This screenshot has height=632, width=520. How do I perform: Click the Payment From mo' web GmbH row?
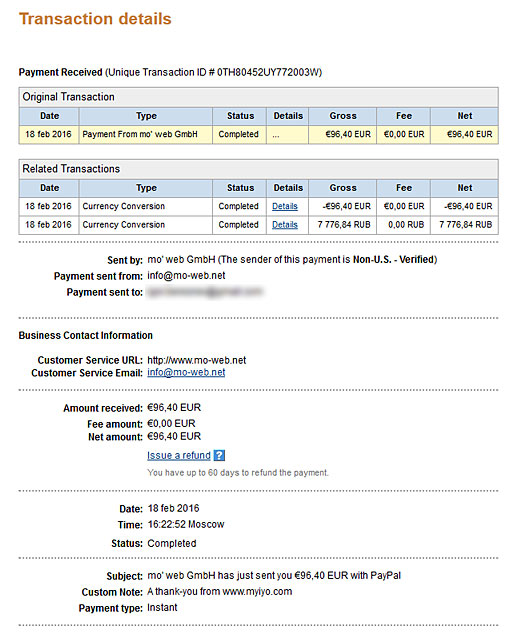[258, 134]
